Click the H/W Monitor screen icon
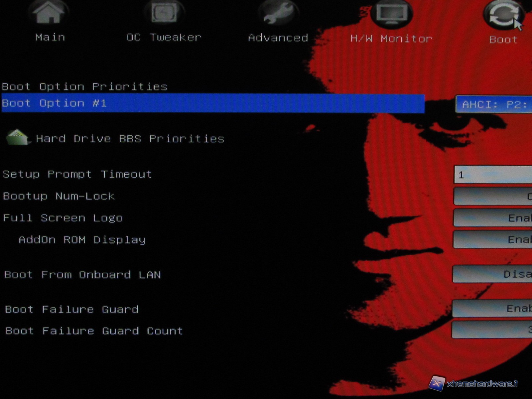The width and height of the screenshot is (532, 399). pyautogui.click(x=392, y=14)
